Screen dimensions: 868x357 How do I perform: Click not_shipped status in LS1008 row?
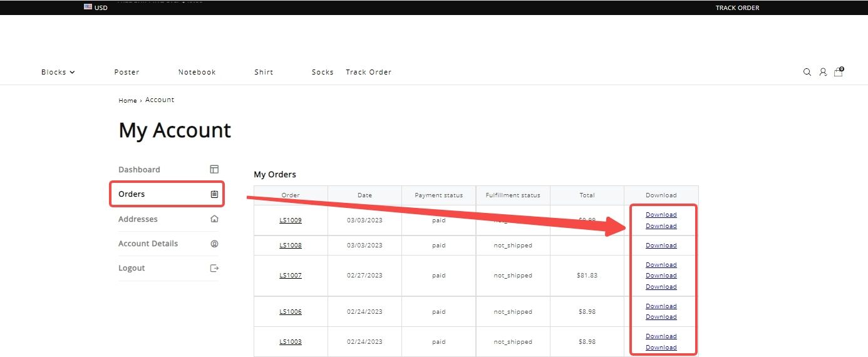tap(513, 245)
